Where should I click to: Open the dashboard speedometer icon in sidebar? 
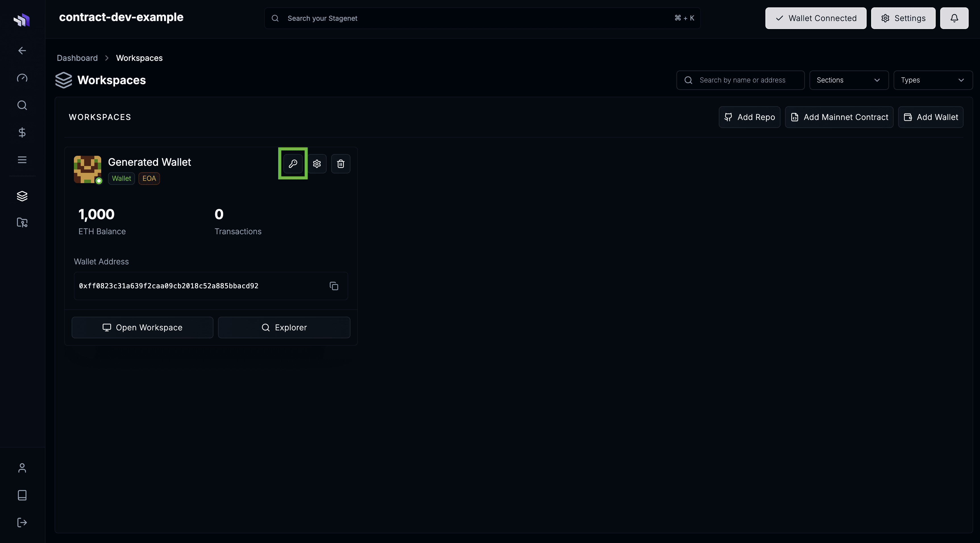22,78
